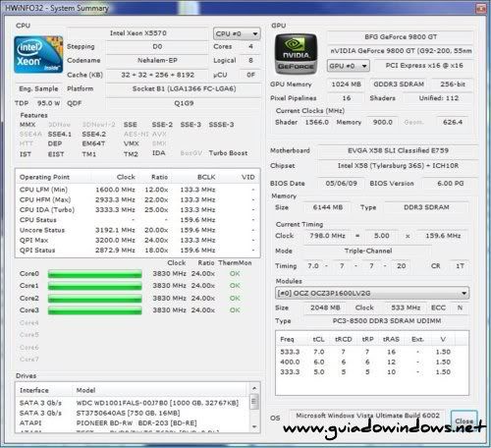
Task: Select the WDC WD1001FALS drive row
Action: click(133, 403)
